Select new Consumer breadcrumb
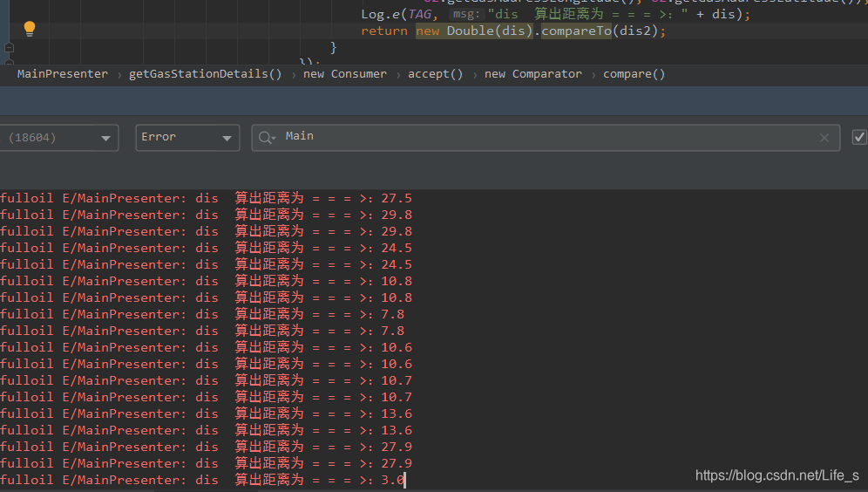 click(x=345, y=74)
